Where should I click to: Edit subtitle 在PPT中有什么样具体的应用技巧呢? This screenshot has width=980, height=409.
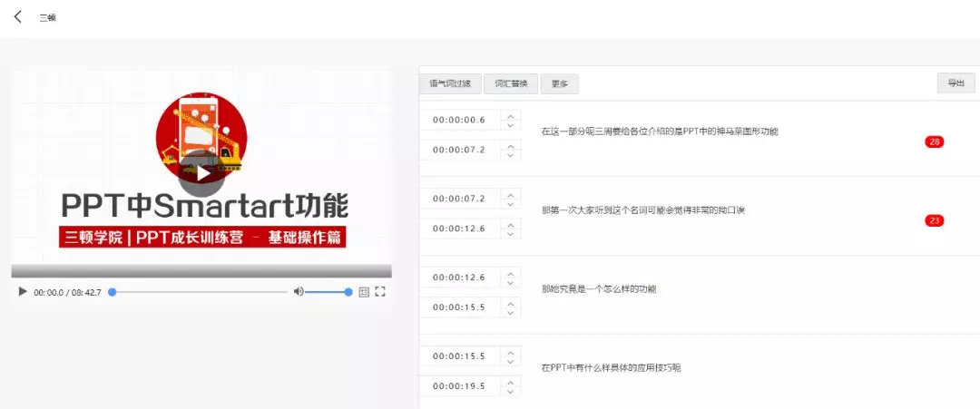(x=611, y=368)
